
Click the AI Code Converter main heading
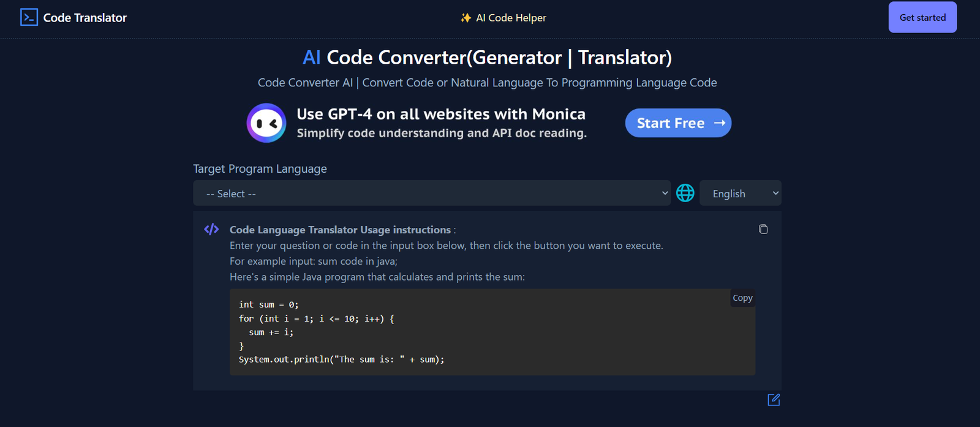[488, 58]
